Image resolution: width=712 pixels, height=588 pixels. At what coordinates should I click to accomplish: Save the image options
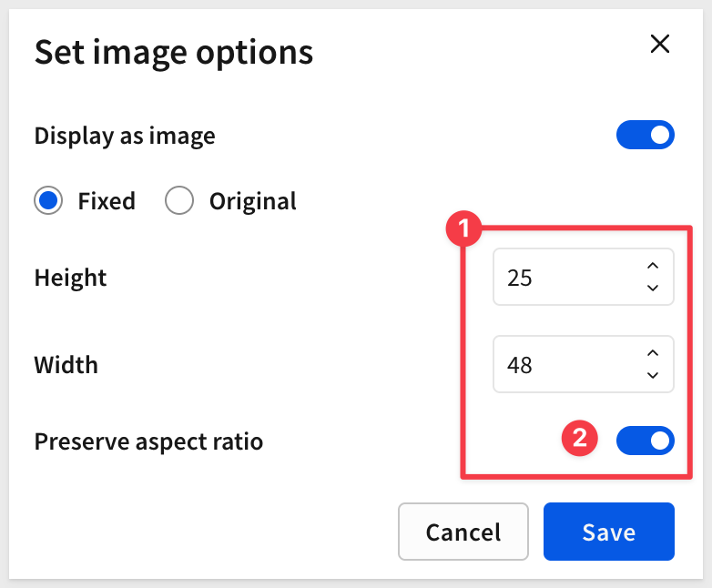click(x=608, y=532)
